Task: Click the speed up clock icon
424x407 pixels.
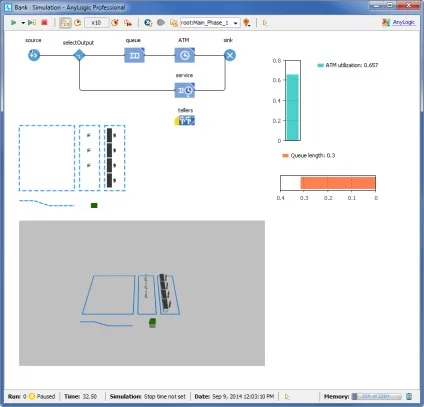Action: tap(115, 23)
